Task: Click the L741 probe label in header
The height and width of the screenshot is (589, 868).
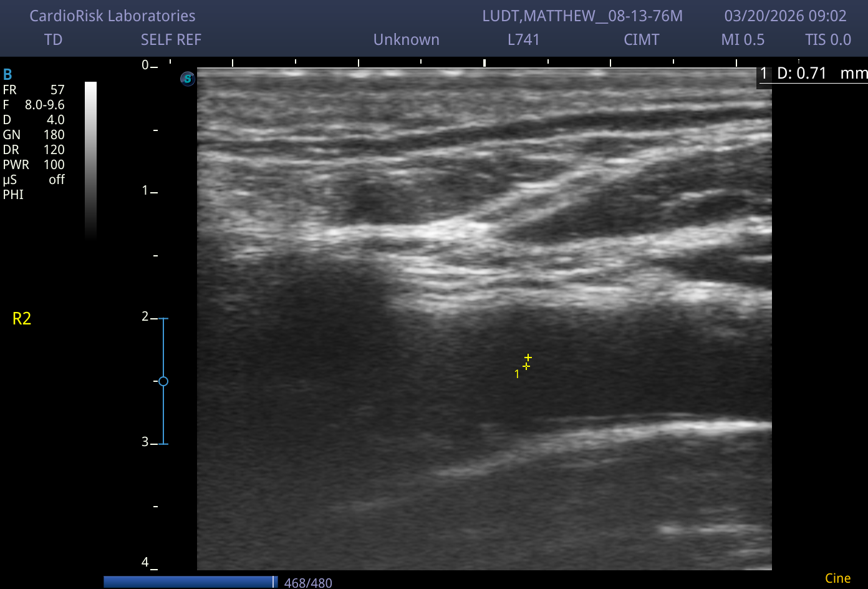Action: pos(523,40)
